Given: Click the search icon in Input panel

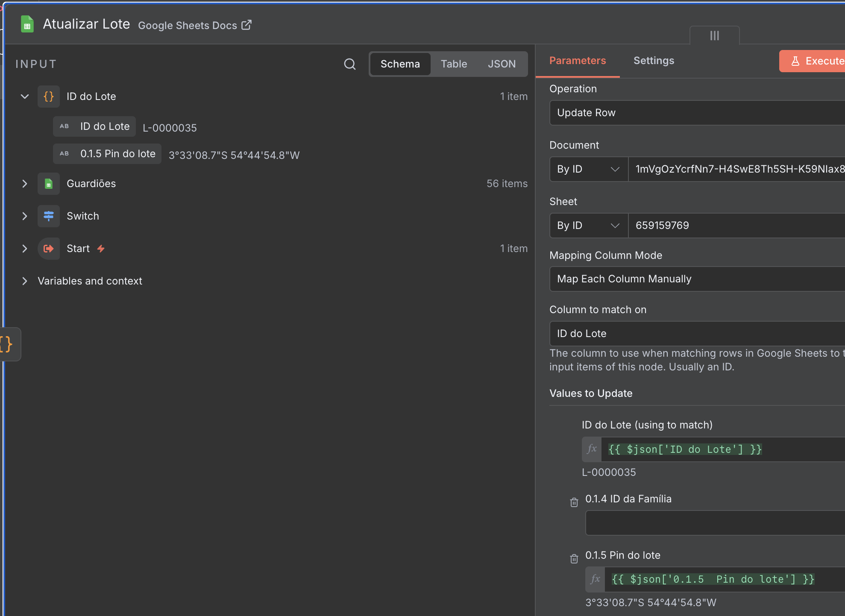Looking at the screenshot, I should click(x=349, y=64).
